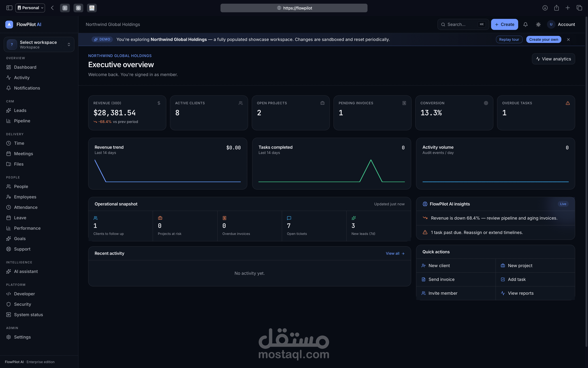Viewport: 588px width, 368px height.
Task: Click the Employees sidebar icon
Action: point(9,197)
